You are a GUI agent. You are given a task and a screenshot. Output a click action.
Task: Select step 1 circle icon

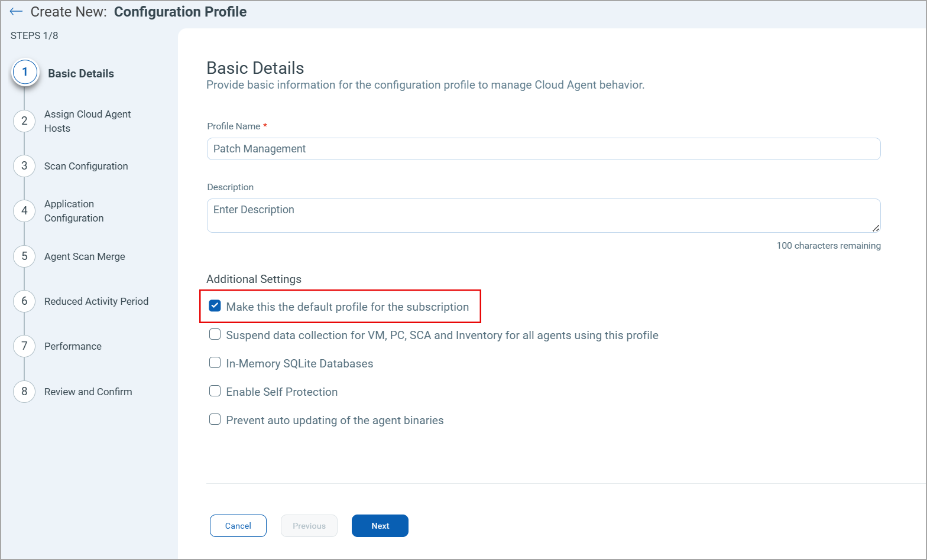coord(25,73)
